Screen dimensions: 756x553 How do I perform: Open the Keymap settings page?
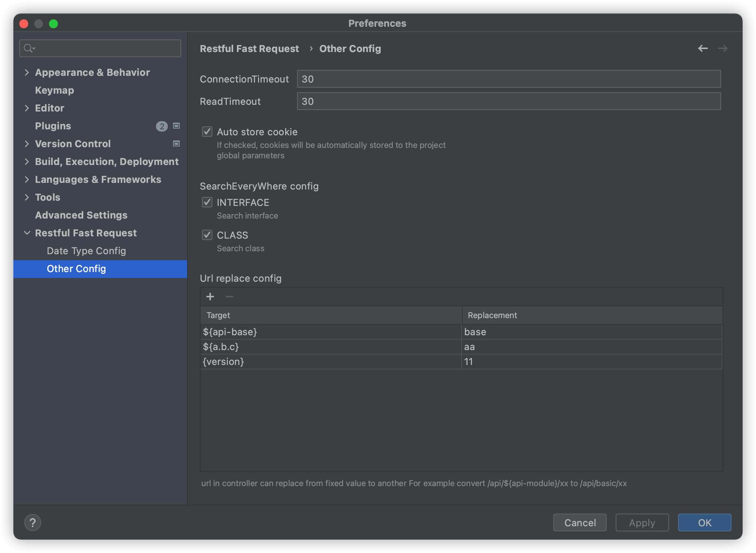point(54,90)
